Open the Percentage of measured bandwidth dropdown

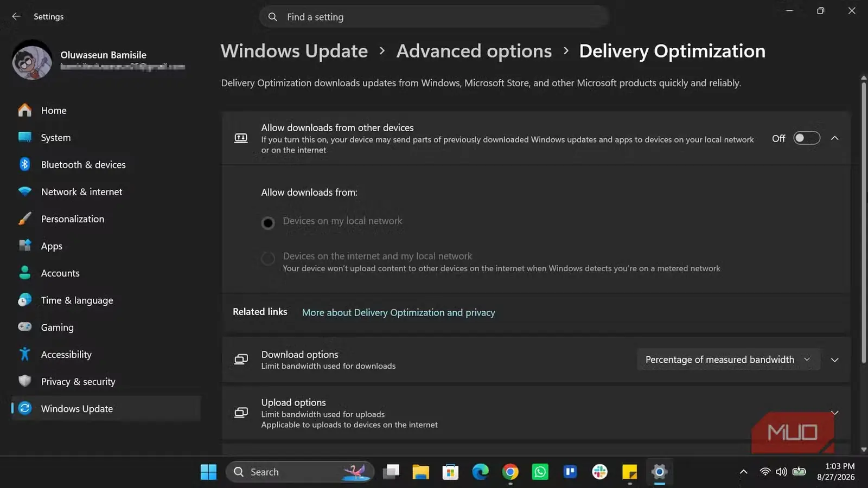tap(728, 359)
